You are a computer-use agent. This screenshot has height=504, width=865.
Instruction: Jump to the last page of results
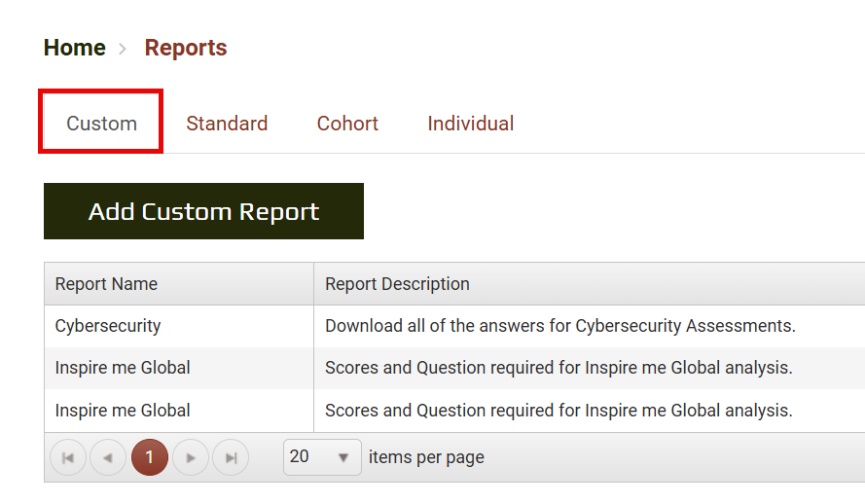pyautogui.click(x=231, y=457)
